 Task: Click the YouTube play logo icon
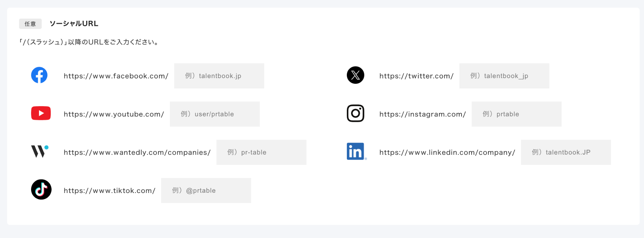tap(41, 113)
